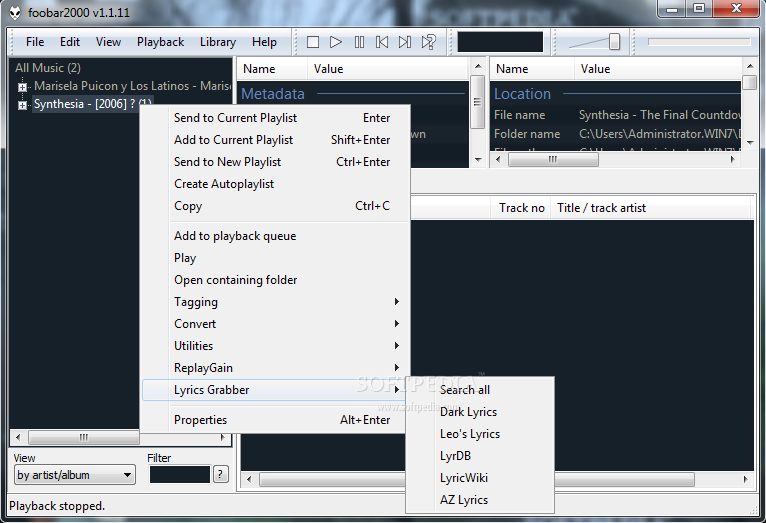Click the Metadata panel scroll-down arrow

coord(478,160)
